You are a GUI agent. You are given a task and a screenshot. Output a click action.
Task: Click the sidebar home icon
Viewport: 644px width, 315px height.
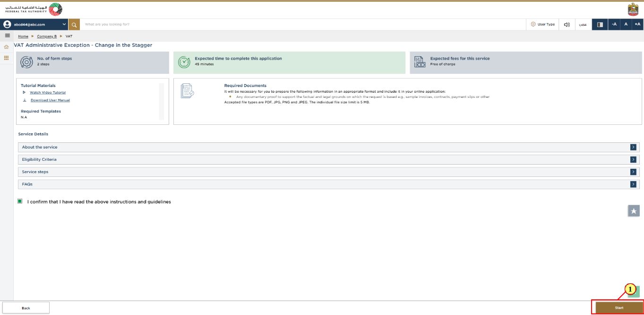(x=7, y=47)
